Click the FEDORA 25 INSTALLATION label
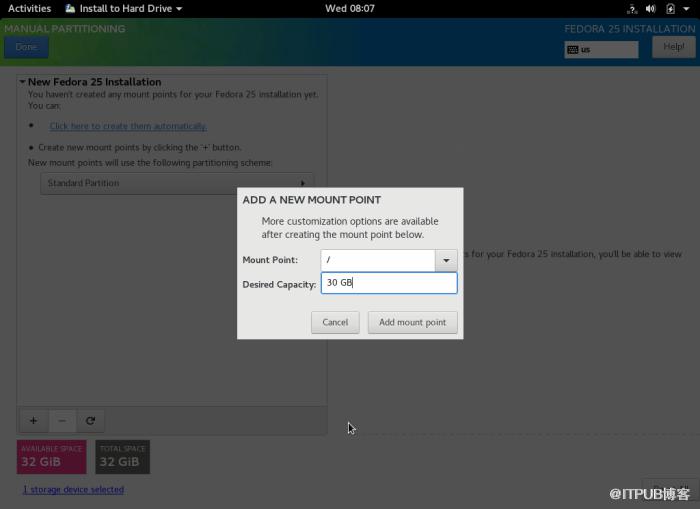 [x=629, y=29]
